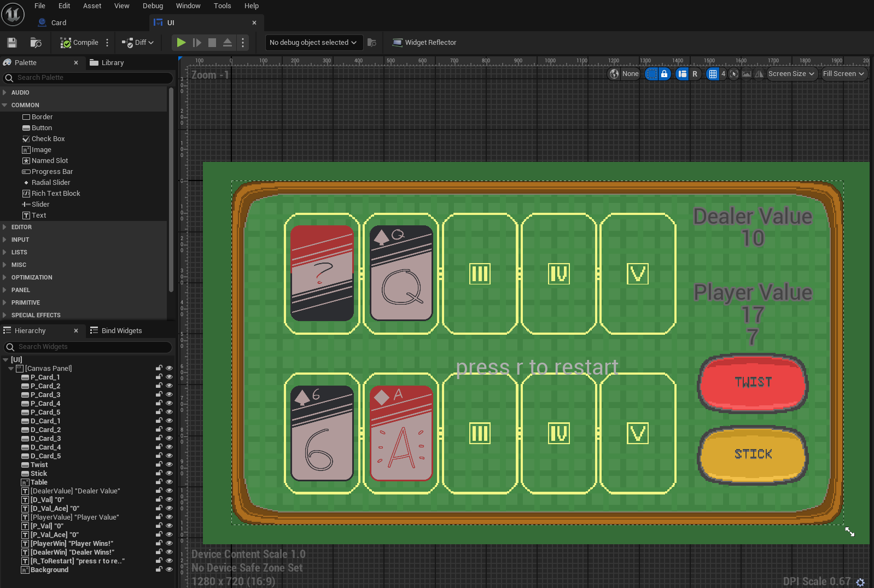Unlock the P_Card_1 widget lock toggle

[x=159, y=377]
